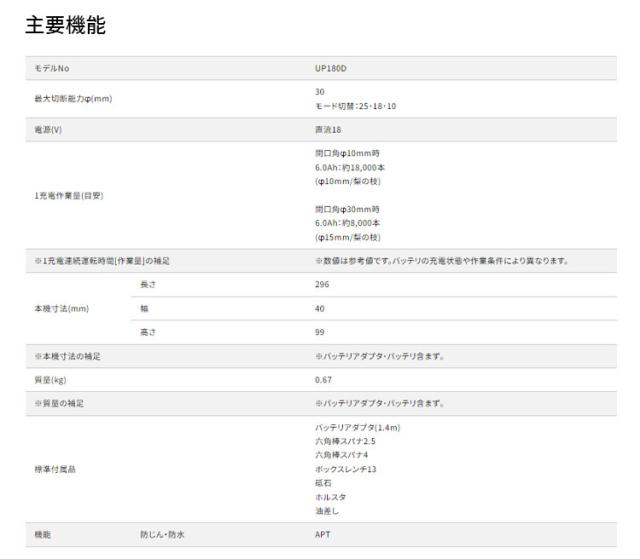This screenshot has width=640, height=559.
Task: Select the 六角棒スパナ4 accessory
Action: pos(342,455)
